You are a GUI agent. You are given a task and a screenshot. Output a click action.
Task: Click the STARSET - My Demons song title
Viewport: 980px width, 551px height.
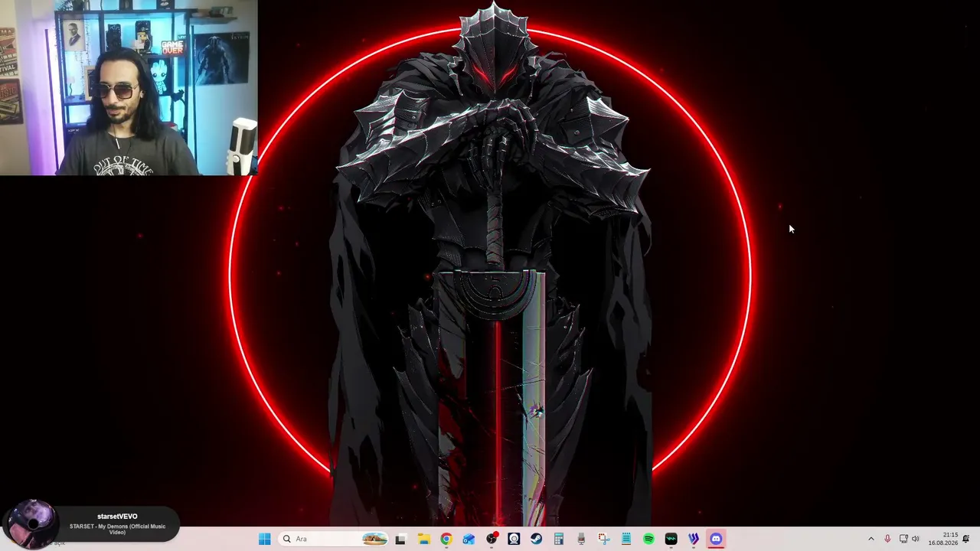[117, 529]
